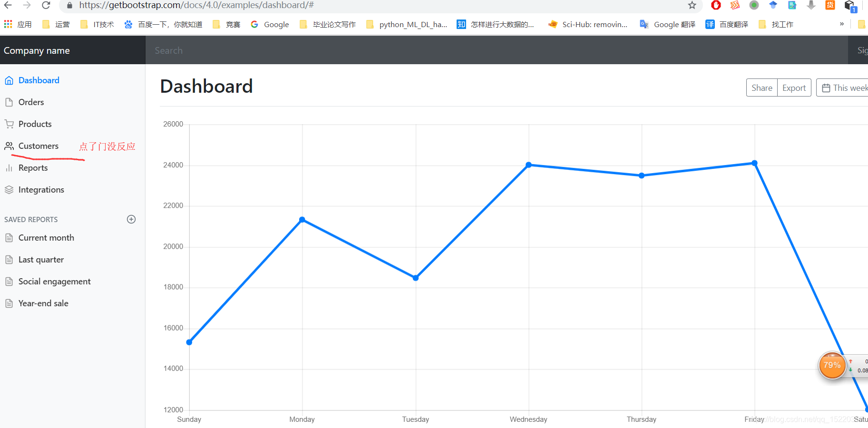Viewport: 868px width, 428px height.
Task: Open the python_ML_DL bookmarks folder
Action: [x=407, y=24]
